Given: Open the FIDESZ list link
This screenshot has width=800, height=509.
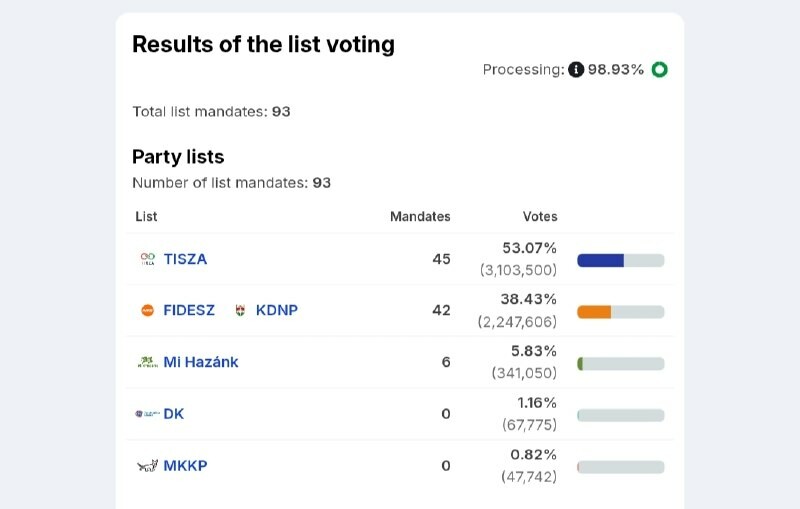Looking at the screenshot, I should (189, 311).
